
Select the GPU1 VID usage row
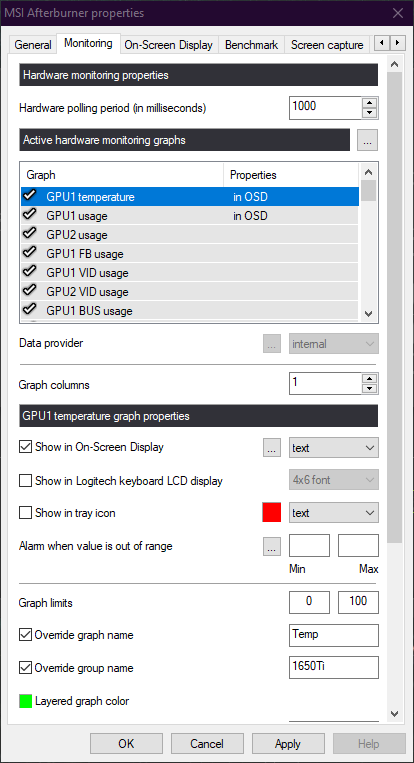[x=190, y=272]
